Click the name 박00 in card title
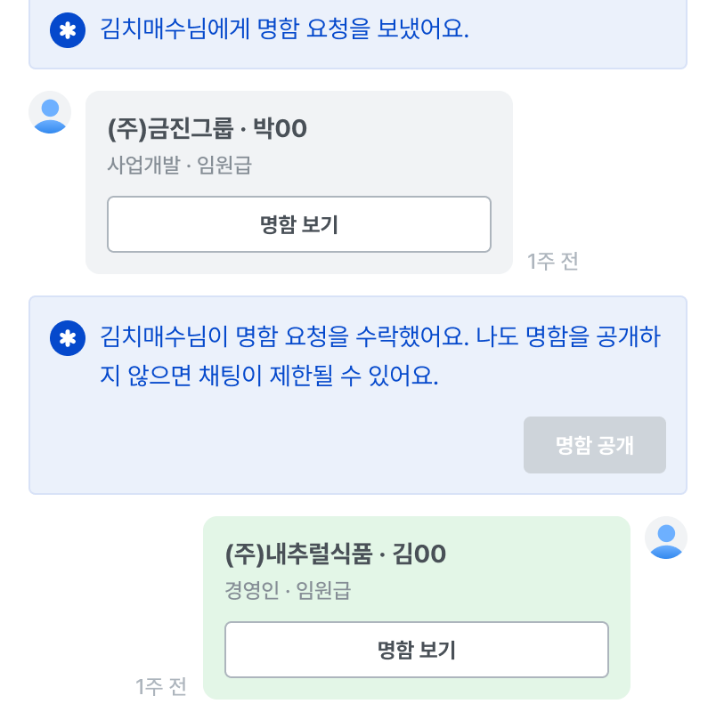This screenshot has height=728, width=716. tap(281, 130)
